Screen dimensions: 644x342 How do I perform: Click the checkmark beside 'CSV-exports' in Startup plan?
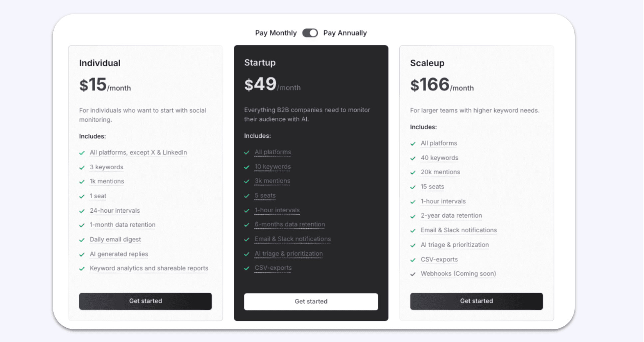tap(247, 268)
